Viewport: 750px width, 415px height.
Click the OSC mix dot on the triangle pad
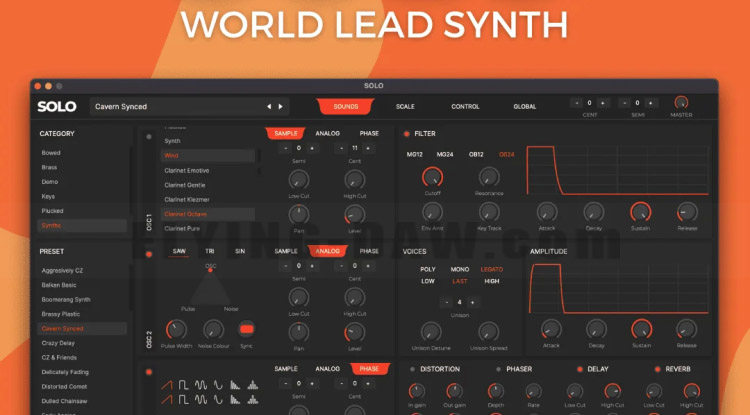click(210, 270)
